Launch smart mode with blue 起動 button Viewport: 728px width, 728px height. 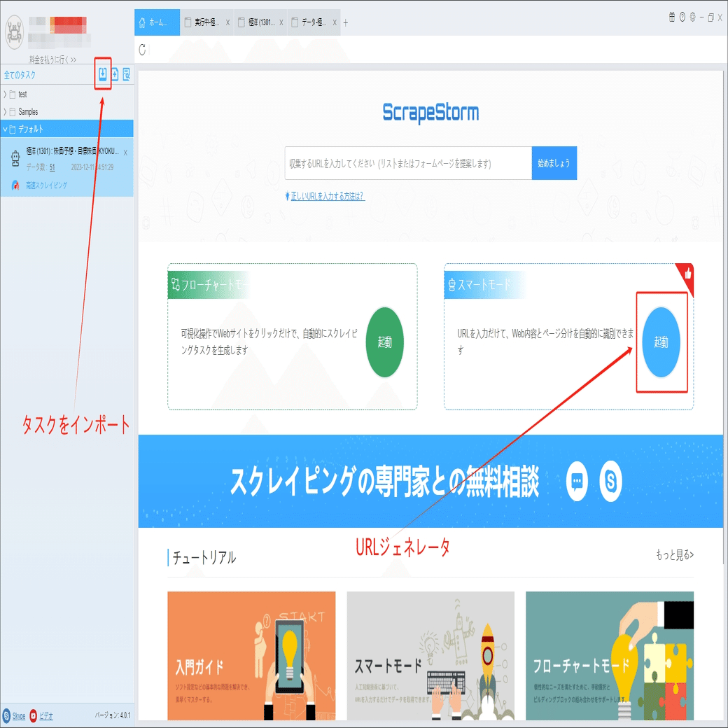point(661,342)
